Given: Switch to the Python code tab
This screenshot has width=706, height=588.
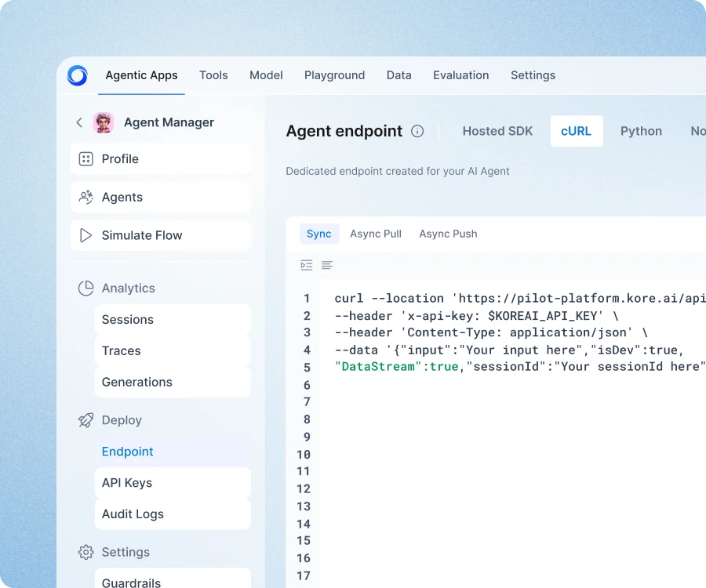Looking at the screenshot, I should 641,131.
